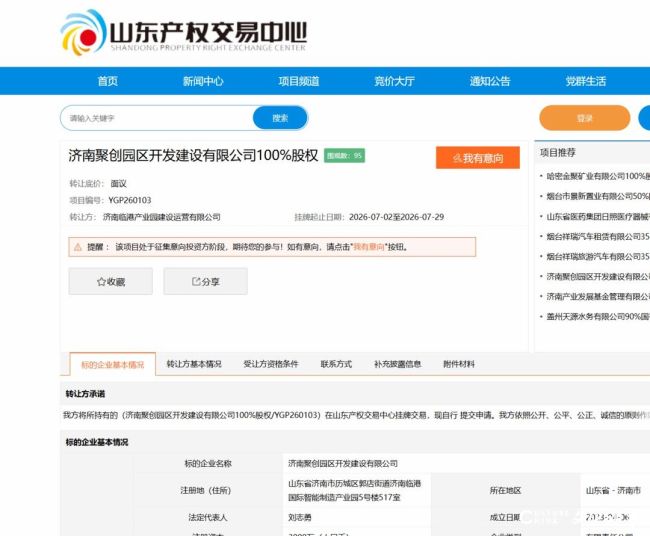Focus the keyword search input field
650x536 pixels.
157,118
